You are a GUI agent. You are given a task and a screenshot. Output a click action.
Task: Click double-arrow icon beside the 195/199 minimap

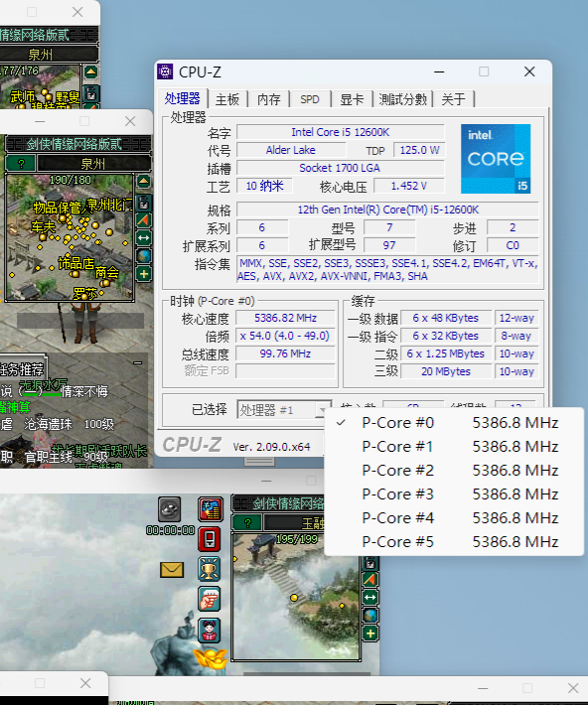tap(370, 597)
